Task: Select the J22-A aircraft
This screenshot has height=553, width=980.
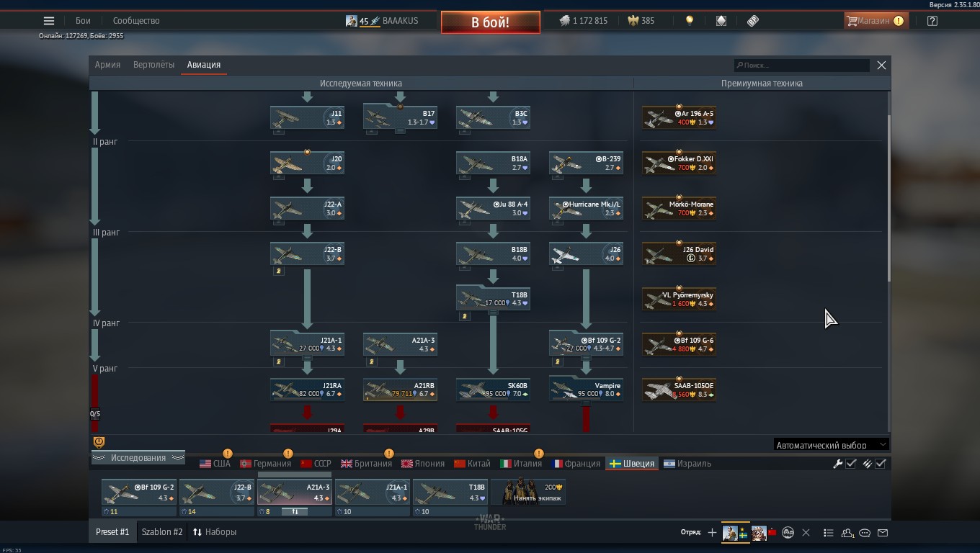Action: click(307, 208)
